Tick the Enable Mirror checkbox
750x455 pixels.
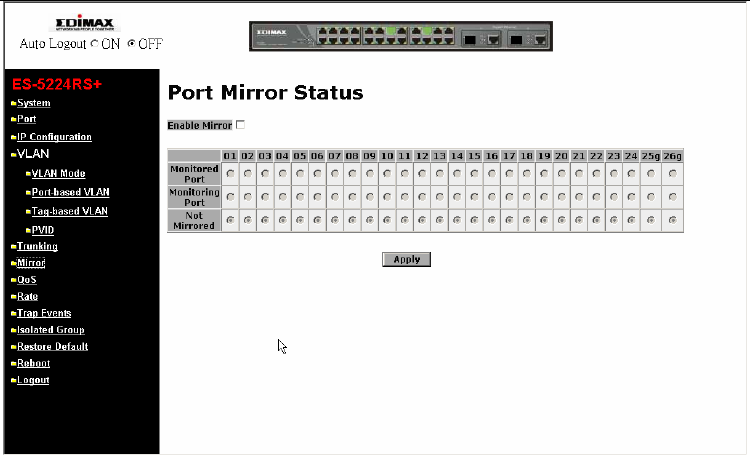tap(241, 125)
